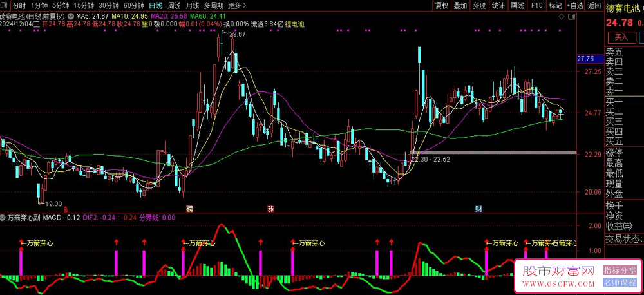Click the 交易状态 row

click(624, 238)
